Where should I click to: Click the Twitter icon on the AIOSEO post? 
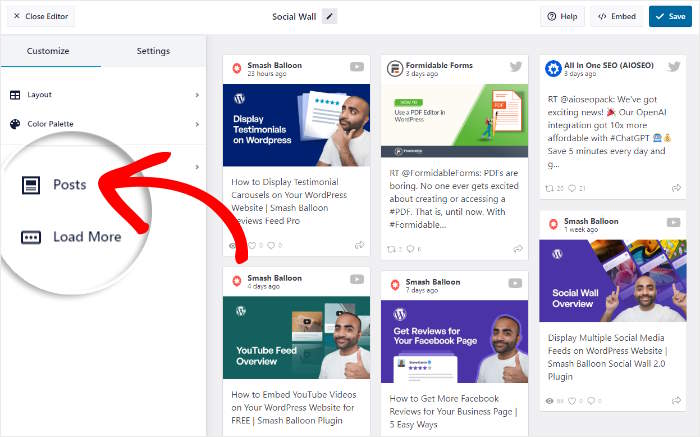(x=674, y=67)
